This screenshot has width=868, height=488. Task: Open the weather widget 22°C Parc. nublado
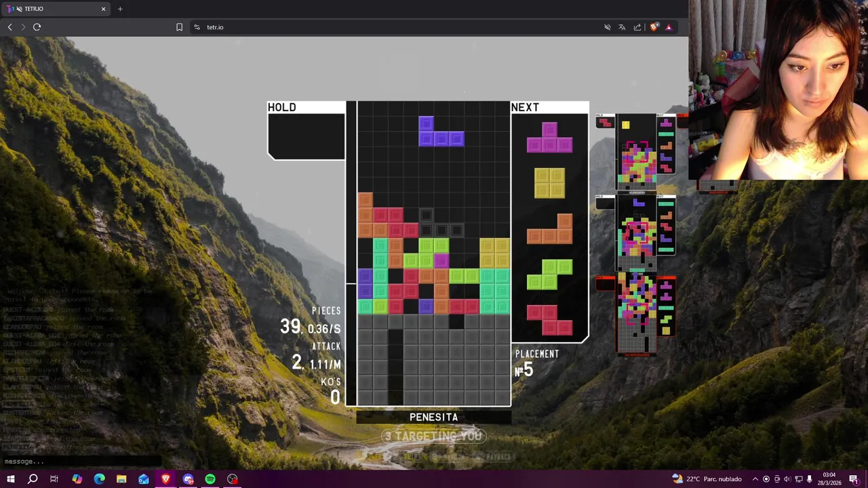pos(707,479)
